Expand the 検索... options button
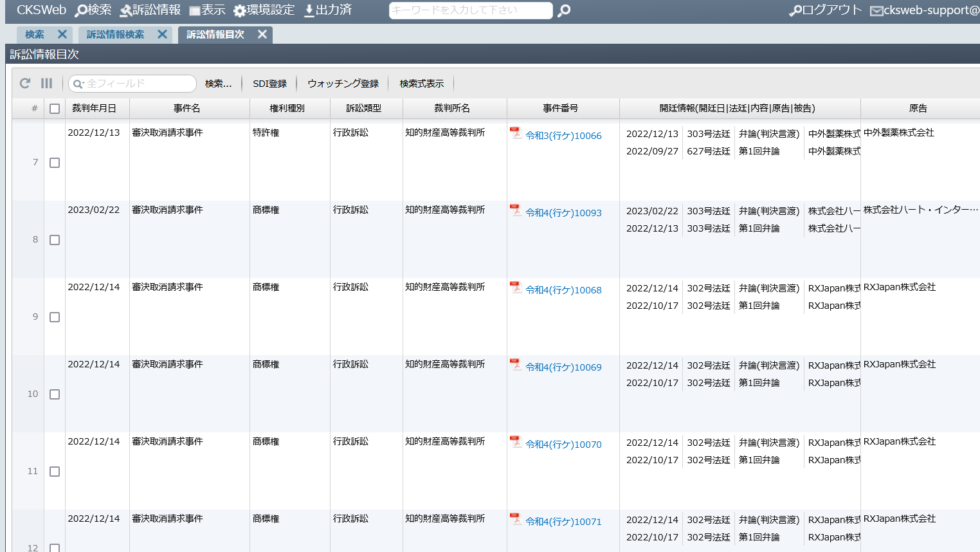 (218, 84)
